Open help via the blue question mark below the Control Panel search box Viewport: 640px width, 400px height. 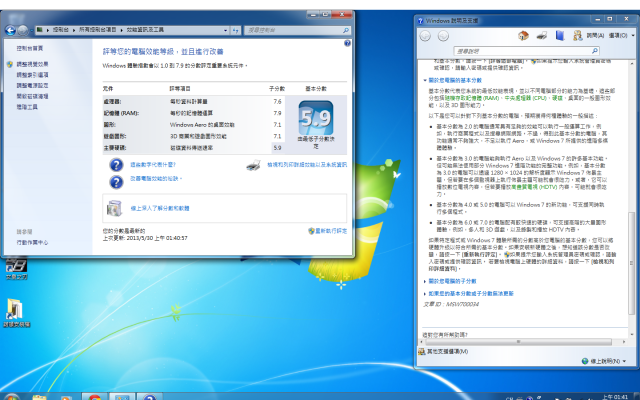[x=347, y=43]
